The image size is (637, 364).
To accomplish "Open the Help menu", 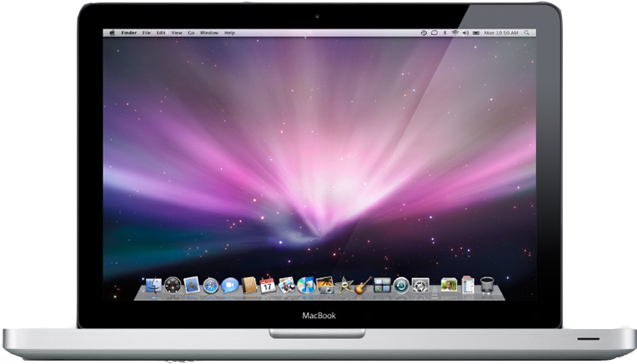I will (229, 32).
